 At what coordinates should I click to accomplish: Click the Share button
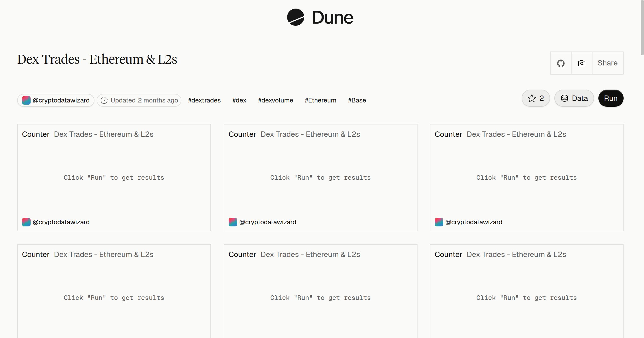608,63
